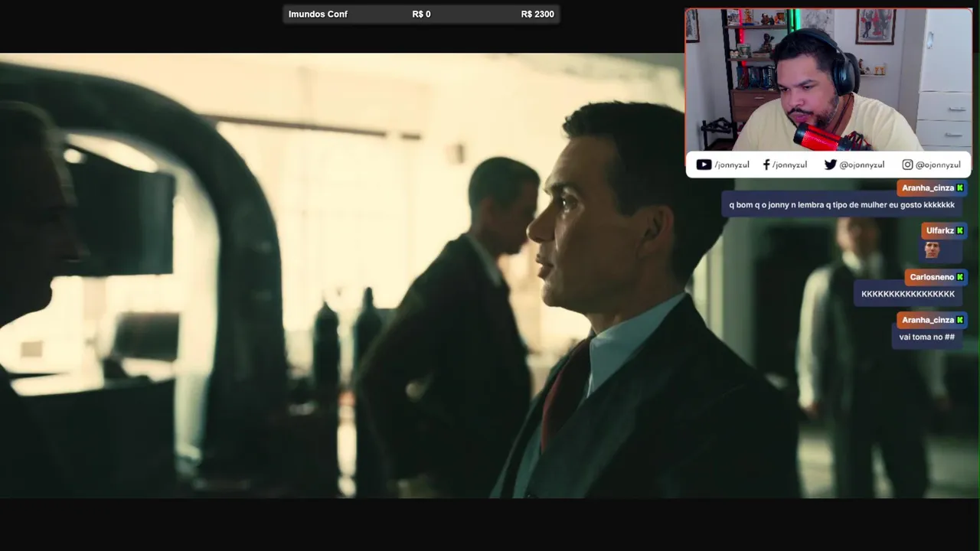Image resolution: width=980 pixels, height=551 pixels.
Task: Click the Twitter bird icon beside @ojonnyzul
Action: (830, 165)
